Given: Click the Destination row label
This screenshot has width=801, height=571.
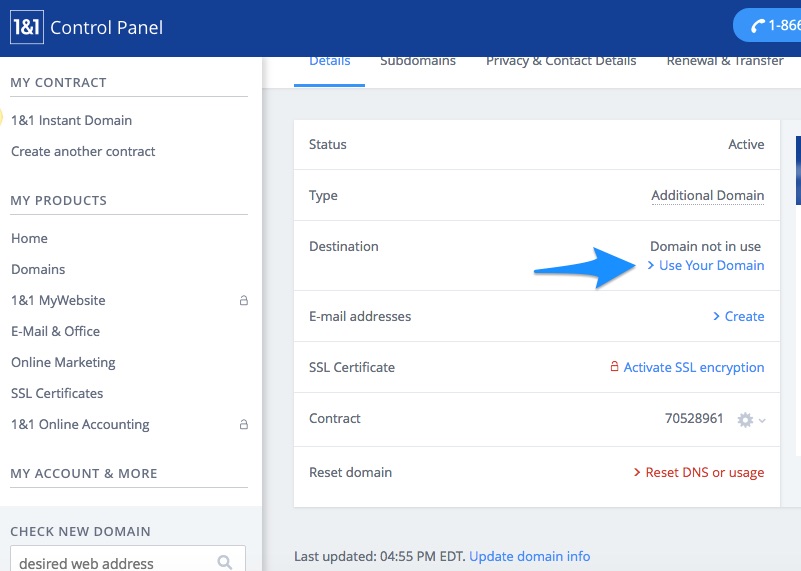Looking at the screenshot, I should point(344,247).
